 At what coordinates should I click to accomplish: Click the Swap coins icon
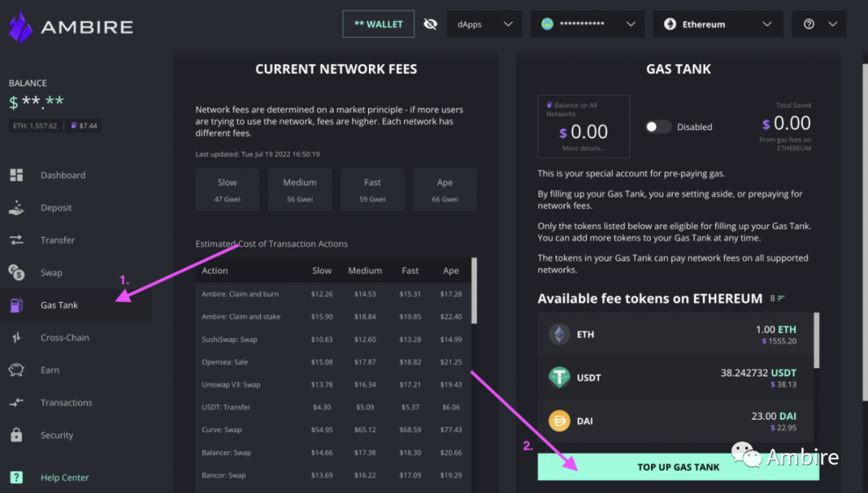(16, 272)
